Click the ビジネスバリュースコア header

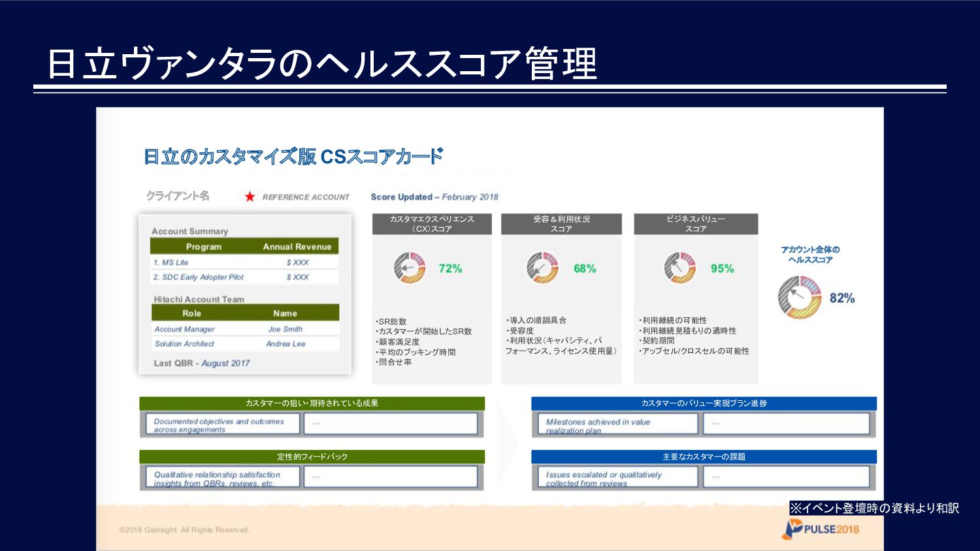click(x=696, y=224)
